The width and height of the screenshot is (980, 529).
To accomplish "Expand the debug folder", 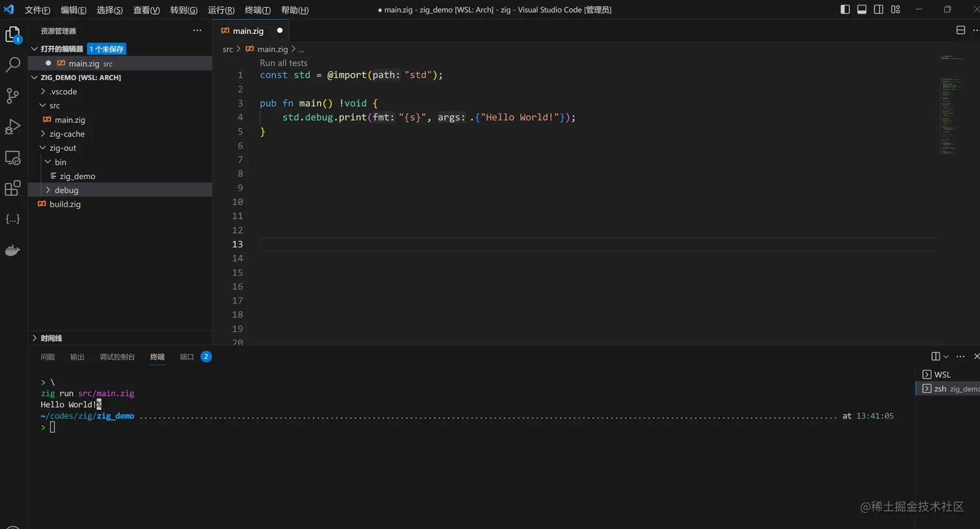I will (48, 190).
